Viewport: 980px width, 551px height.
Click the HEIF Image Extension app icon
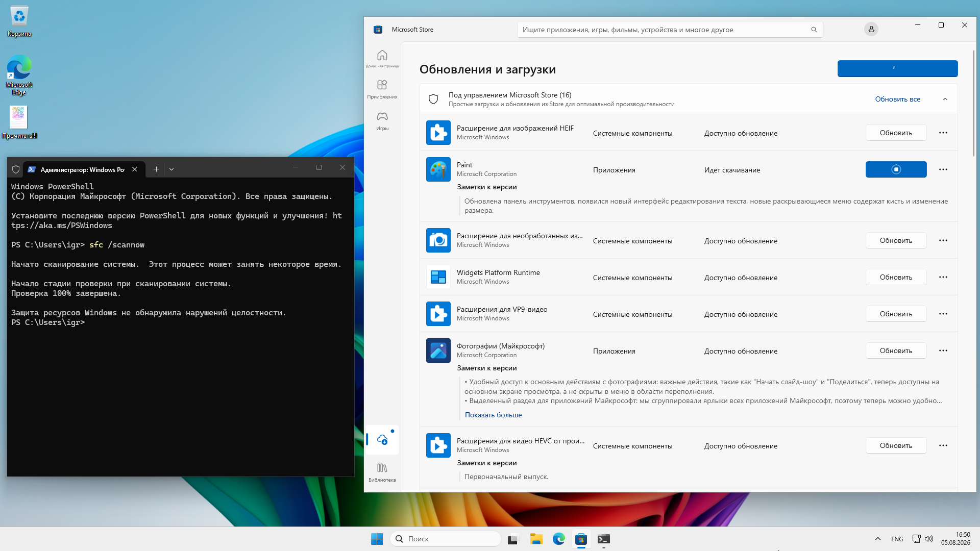click(x=438, y=133)
